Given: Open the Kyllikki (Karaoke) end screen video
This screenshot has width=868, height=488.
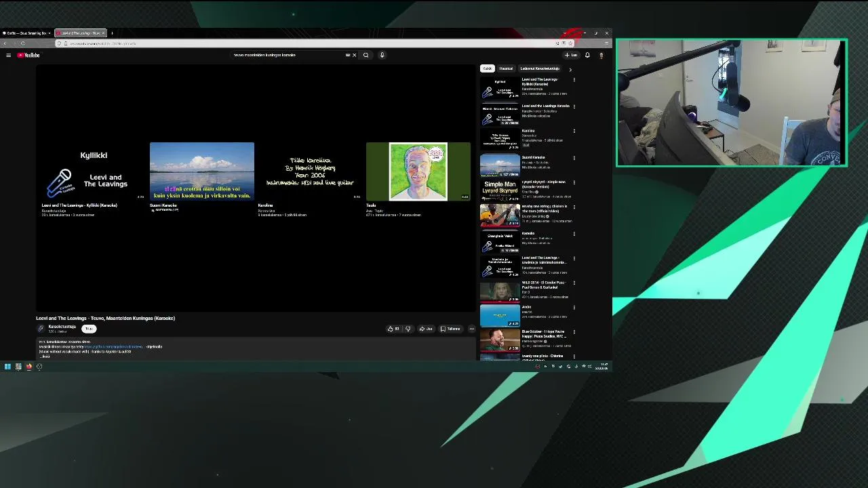Looking at the screenshot, I should [x=93, y=172].
